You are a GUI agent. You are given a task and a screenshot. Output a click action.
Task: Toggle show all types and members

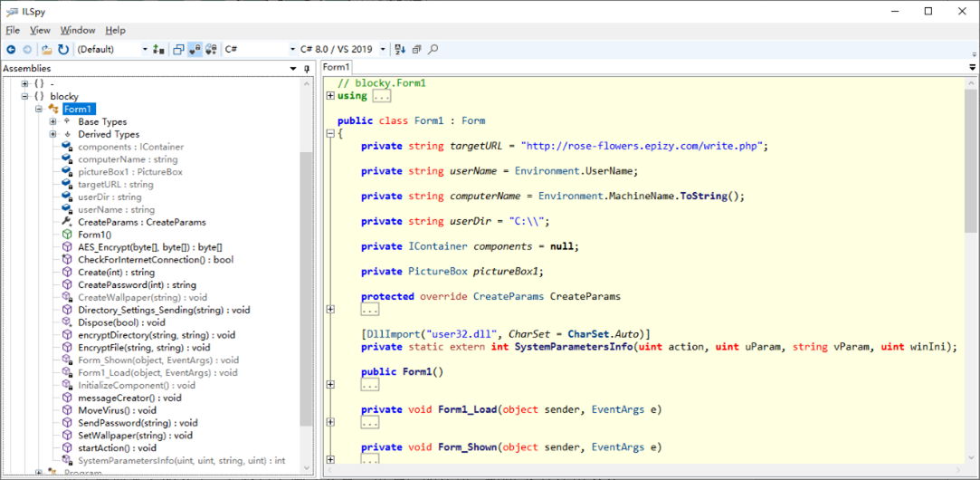211,49
